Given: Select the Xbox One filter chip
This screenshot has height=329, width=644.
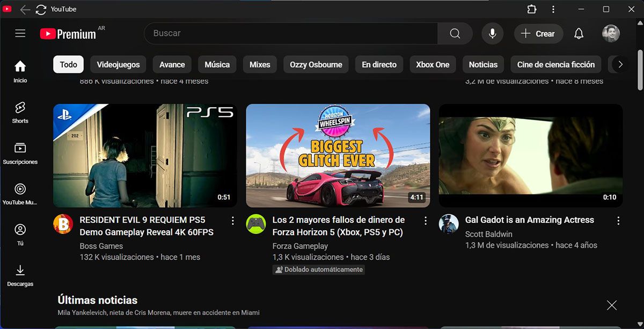Looking at the screenshot, I should pos(433,64).
